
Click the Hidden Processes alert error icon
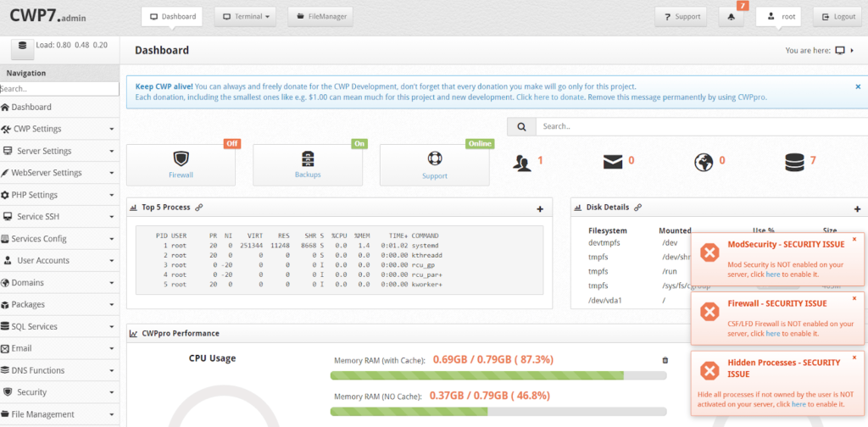709,371
